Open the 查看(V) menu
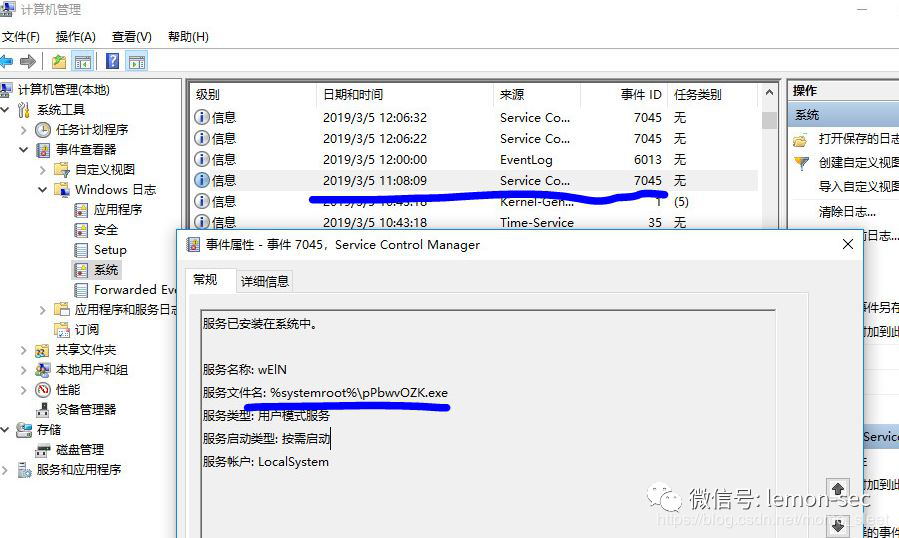 131,37
